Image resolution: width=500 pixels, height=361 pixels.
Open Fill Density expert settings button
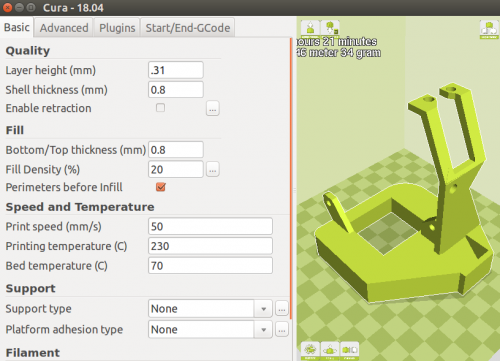[213, 169]
